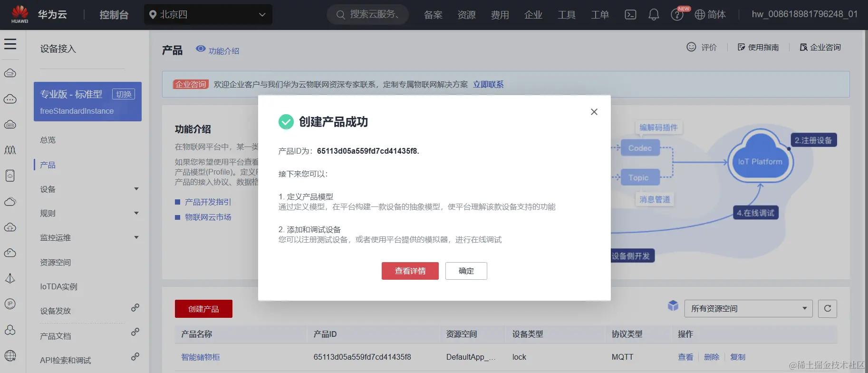Select 总览 in the sidebar
The width and height of the screenshot is (868, 373).
(48, 140)
